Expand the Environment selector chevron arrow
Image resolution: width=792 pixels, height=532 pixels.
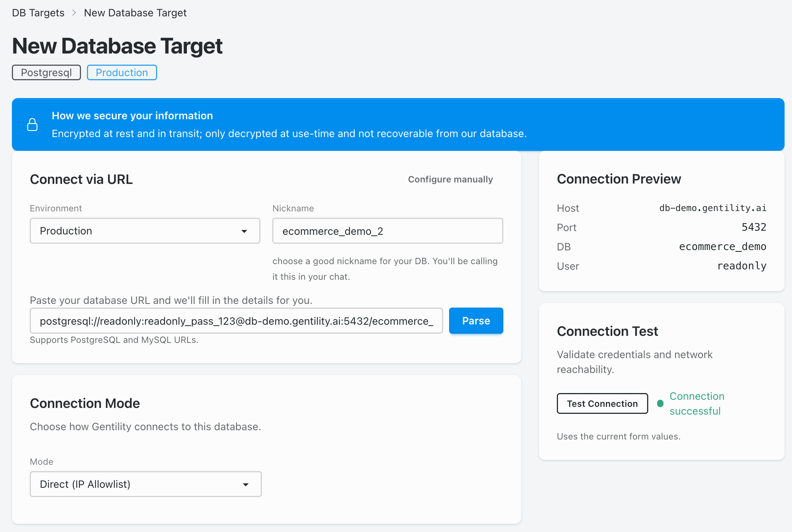click(x=244, y=231)
